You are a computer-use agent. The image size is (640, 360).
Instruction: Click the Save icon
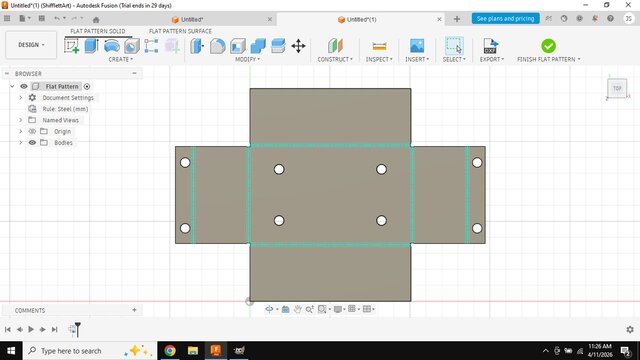click(42, 18)
